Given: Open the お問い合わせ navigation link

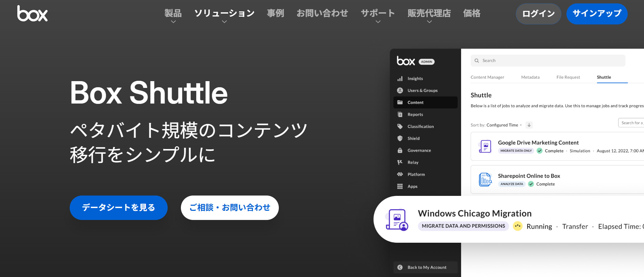Looking at the screenshot, I should (x=322, y=14).
